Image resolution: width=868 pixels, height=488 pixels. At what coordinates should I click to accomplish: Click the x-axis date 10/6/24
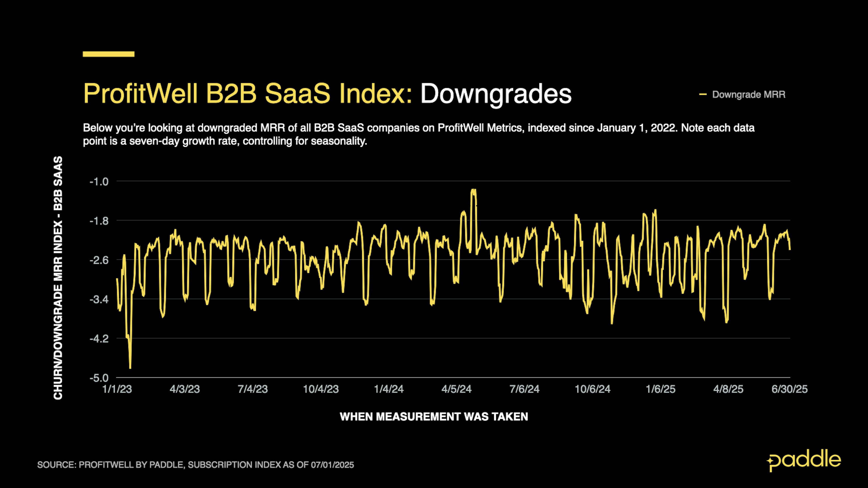point(593,389)
